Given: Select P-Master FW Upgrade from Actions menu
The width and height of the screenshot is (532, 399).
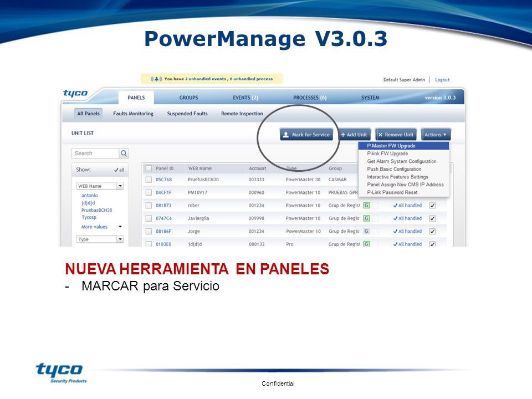Looking at the screenshot, I should click(x=404, y=146).
